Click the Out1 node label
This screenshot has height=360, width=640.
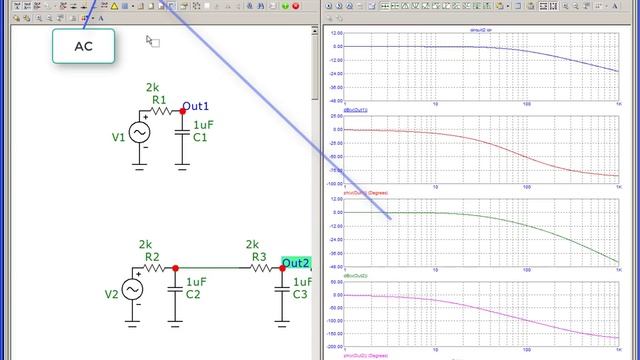pos(196,106)
